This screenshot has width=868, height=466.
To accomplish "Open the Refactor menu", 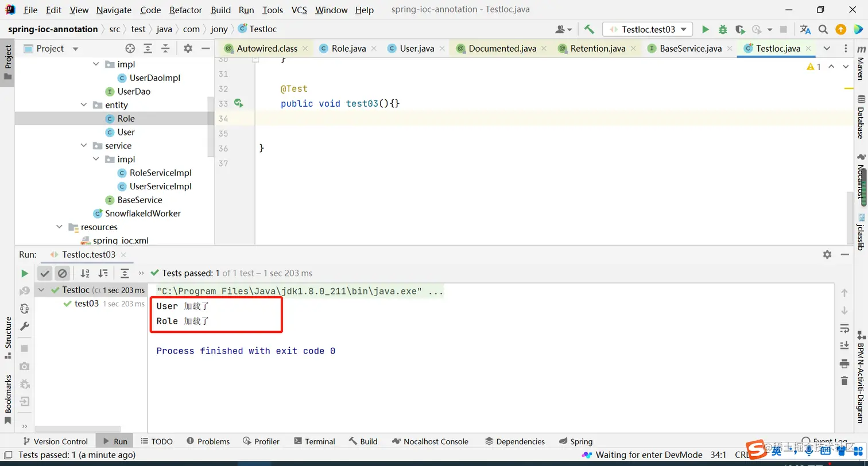I will pos(186,10).
